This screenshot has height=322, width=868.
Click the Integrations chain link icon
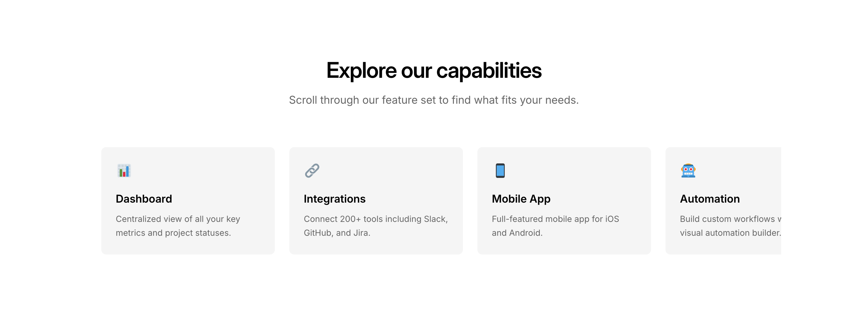pos(312,171)
